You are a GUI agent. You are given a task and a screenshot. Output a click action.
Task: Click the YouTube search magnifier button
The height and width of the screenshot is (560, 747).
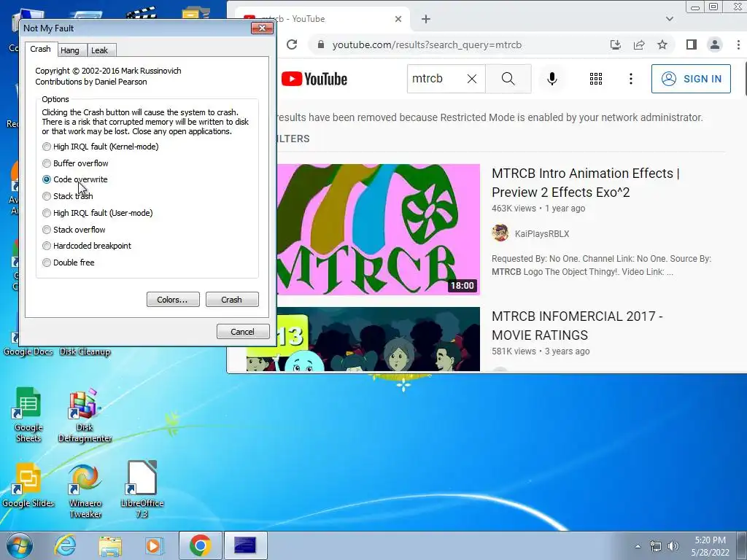(508, 79)
